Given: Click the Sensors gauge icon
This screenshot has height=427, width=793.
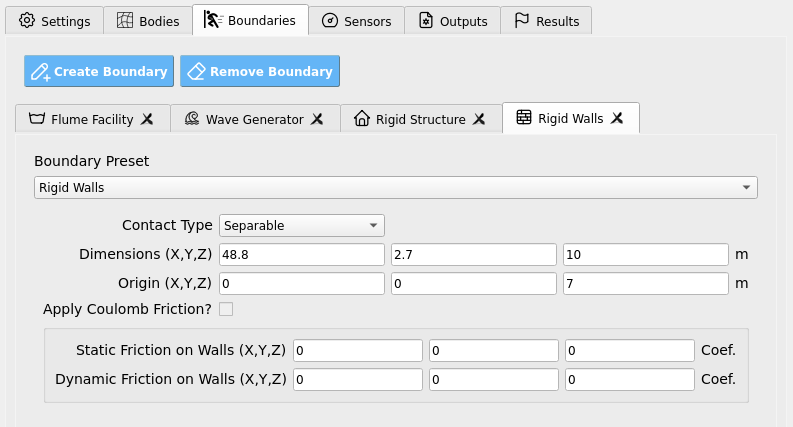Looking at the screenshot, I should [330, 21].
